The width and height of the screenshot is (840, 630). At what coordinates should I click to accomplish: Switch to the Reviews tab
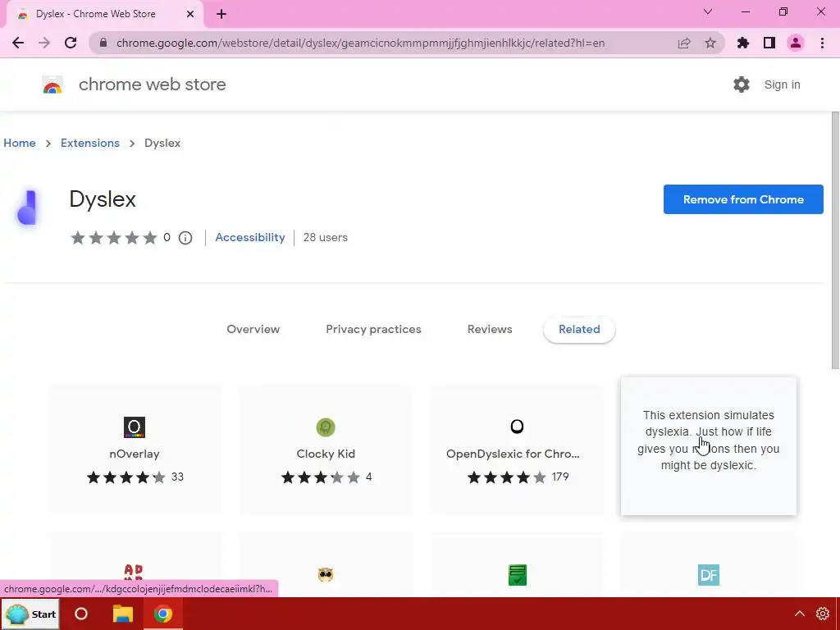[x=490, y=330]
